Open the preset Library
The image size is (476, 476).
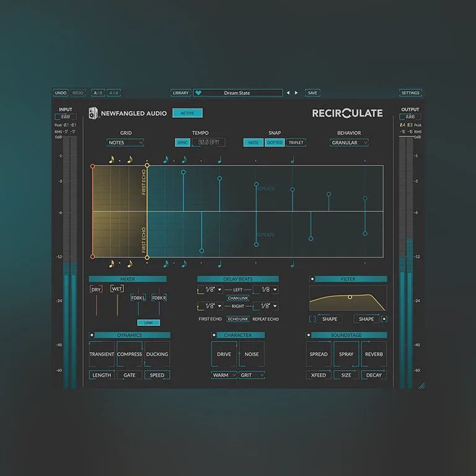pos(180,92)
